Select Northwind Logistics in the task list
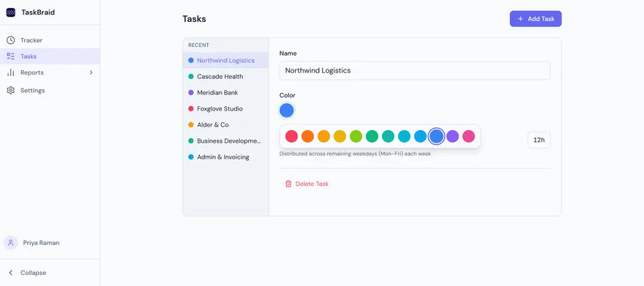 pyautogui.click(x=225, y=60)
